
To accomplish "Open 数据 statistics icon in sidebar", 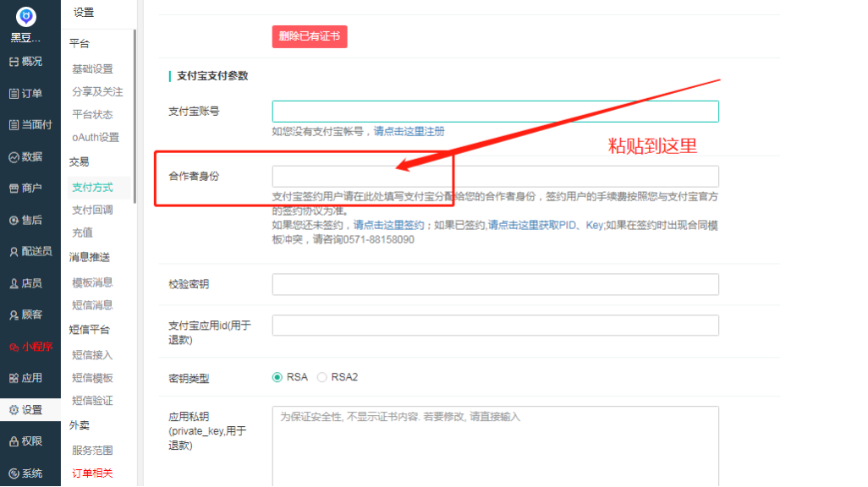I will click(x=14, y=157).
